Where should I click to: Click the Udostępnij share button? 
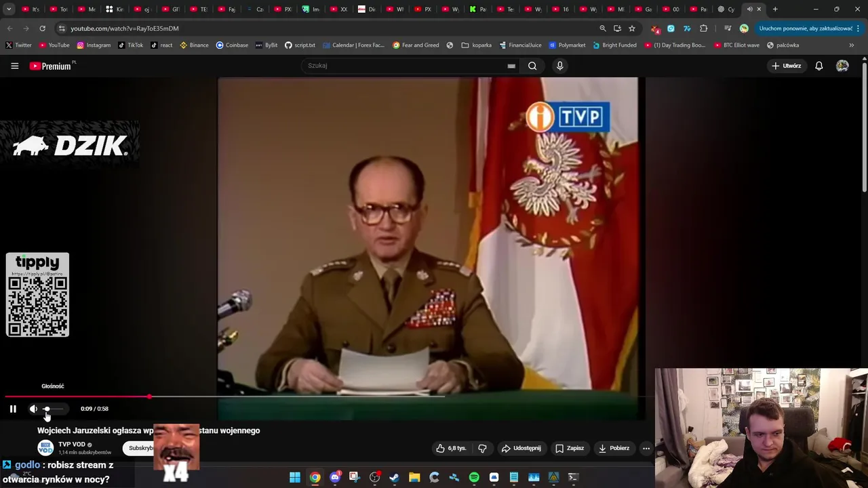(521, 448)
